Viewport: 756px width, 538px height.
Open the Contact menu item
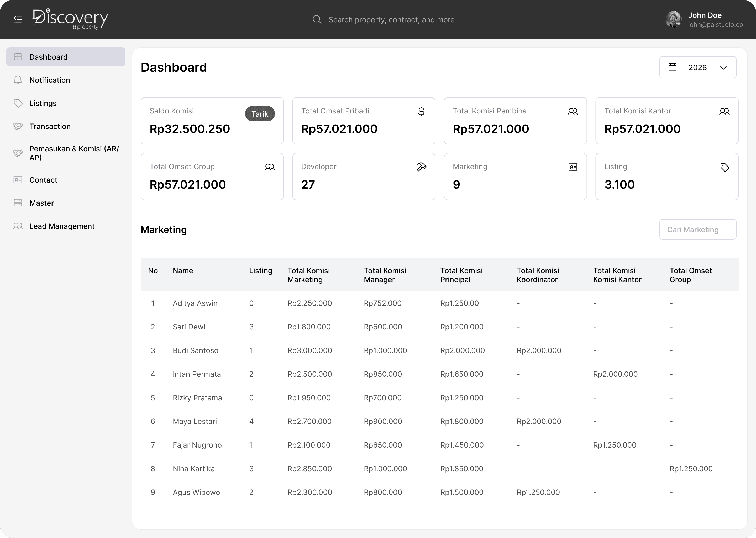tap(66, 180)
